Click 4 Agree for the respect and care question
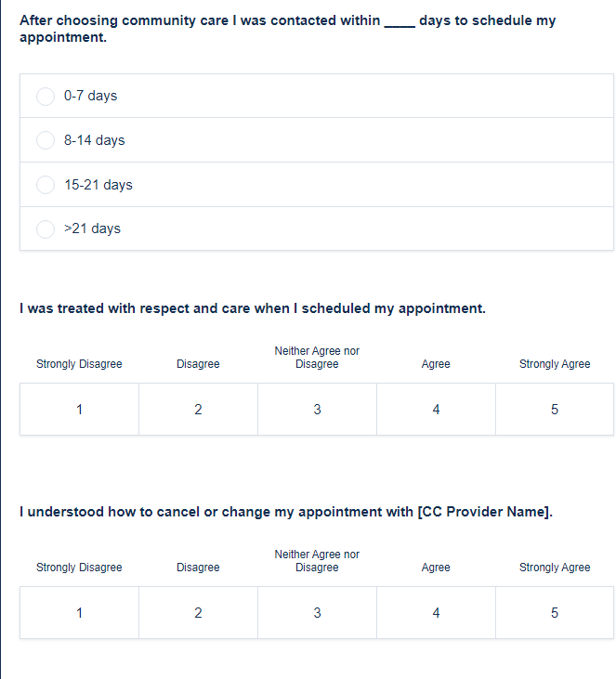 pyautogui.click(x=436, y=410)
